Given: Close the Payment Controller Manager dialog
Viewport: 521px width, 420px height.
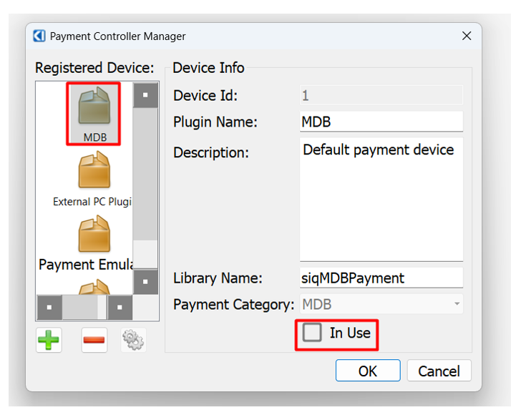Looking at the screenshot, I should tap(467, 36).
